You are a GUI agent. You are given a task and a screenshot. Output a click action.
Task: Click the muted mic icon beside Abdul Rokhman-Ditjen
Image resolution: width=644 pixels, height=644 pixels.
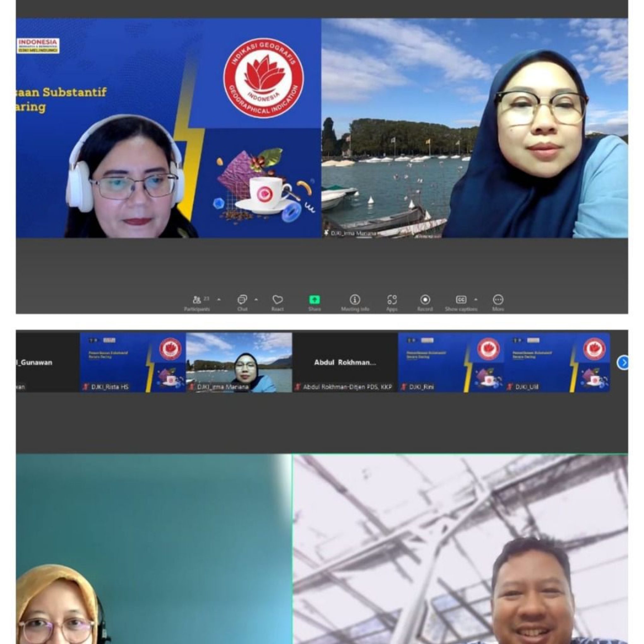point(298,387)
